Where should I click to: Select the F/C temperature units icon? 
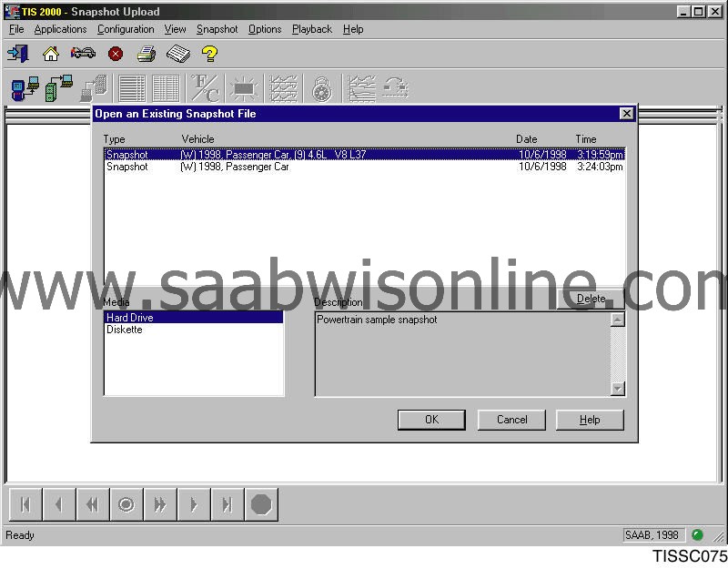pyautogui.click(x=205, y=88)
